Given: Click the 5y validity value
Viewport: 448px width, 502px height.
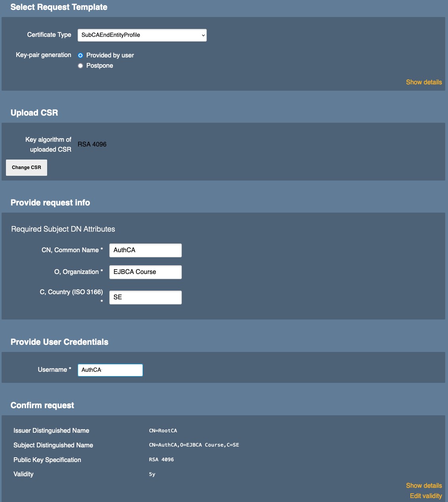Looking at the screenshot, I should point(152,474).
